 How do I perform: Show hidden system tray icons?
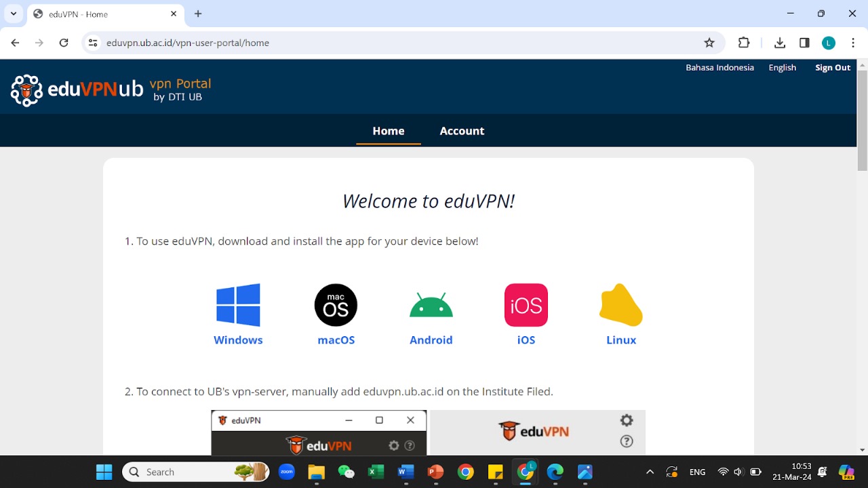click(x=650, y=472)
